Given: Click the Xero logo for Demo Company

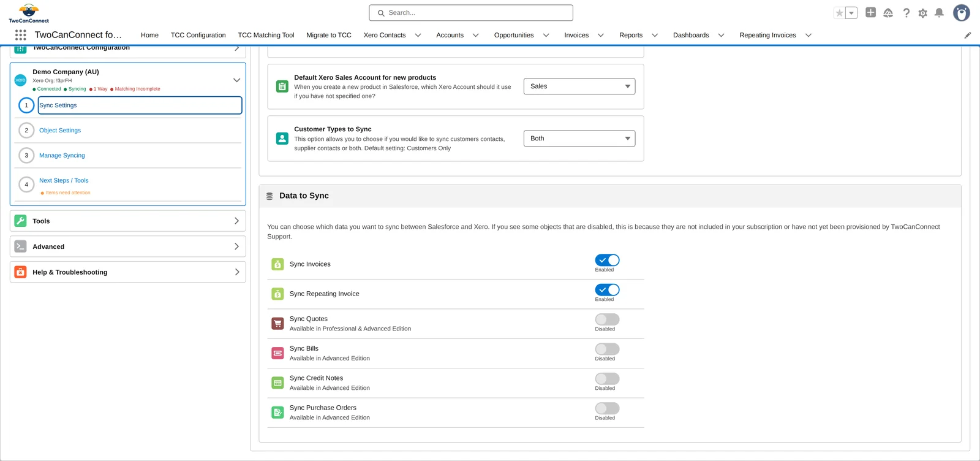Looking at the screenshot, I should (x=20, y=80).
